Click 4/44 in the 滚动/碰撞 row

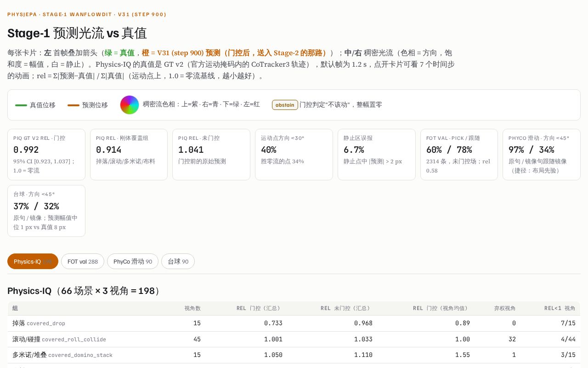[x=568, y=339]
